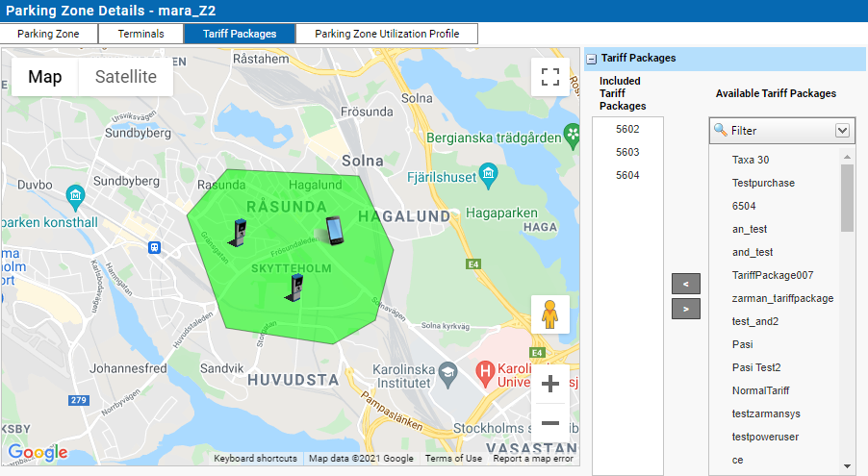The height and width of the screenshot is (476, 868).
Task: Toggle fullscreen map view icon
Action: pos(549,77)
